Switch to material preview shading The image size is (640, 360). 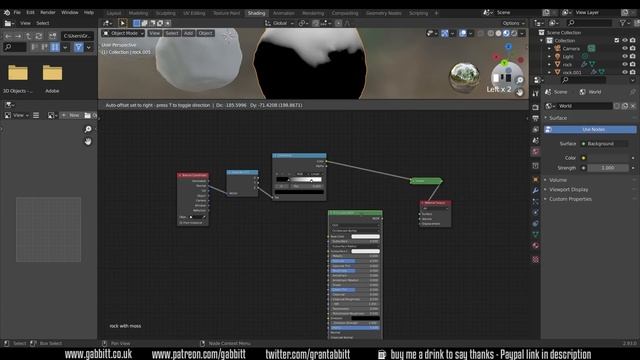click(x=506, y=33)
